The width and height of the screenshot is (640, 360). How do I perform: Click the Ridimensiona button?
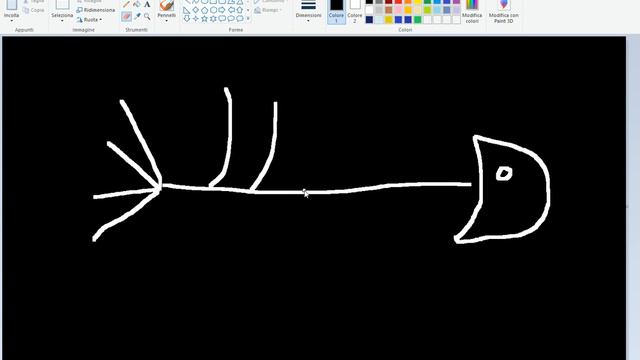[96, 10]
